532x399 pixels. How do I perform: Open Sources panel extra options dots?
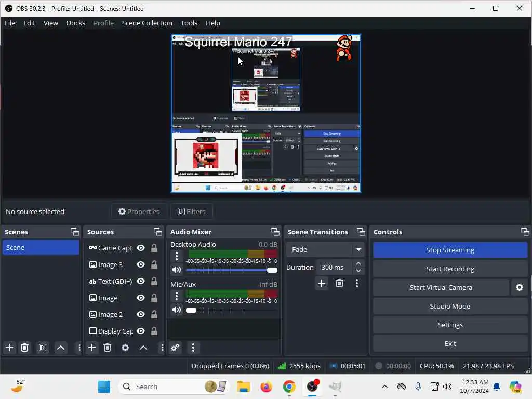click(162, 348)
